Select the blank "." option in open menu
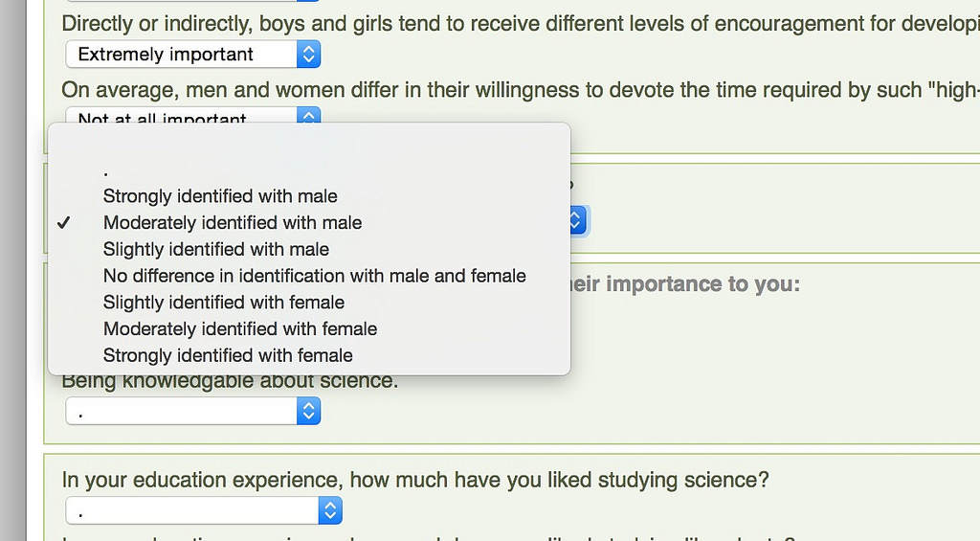Screen dimensions: 980x541 pos(106,170)
